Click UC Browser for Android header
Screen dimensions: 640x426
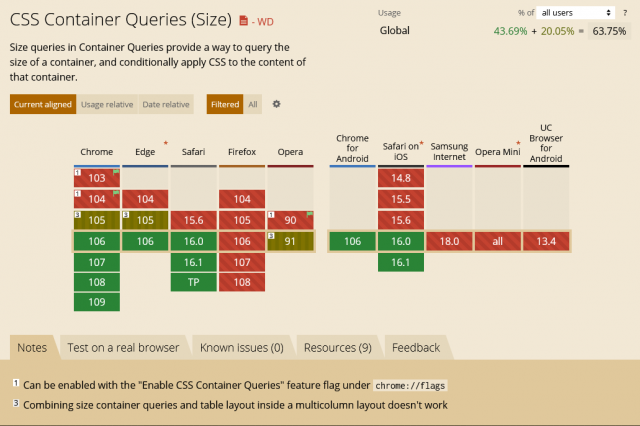[546, 143]
